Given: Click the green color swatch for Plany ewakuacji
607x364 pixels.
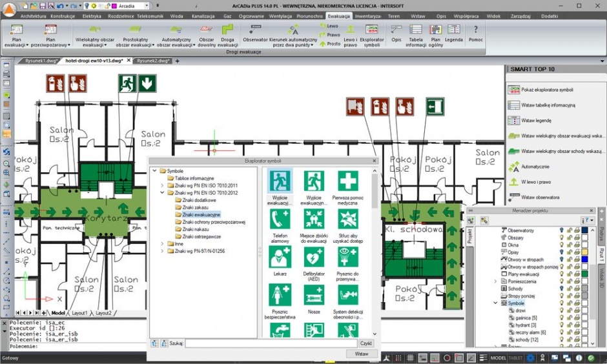Looking at the screenshot, I should (x=584, y=274).
